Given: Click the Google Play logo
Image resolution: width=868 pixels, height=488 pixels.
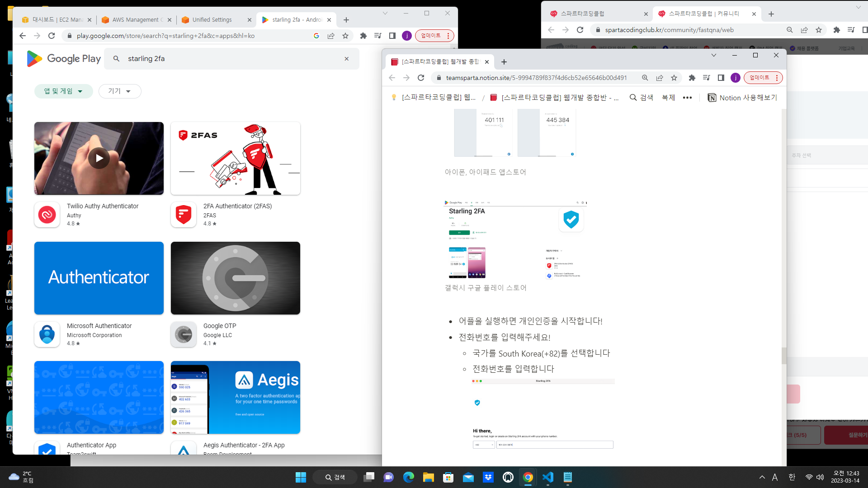Looking at the screenshot, I should [64, 59].
